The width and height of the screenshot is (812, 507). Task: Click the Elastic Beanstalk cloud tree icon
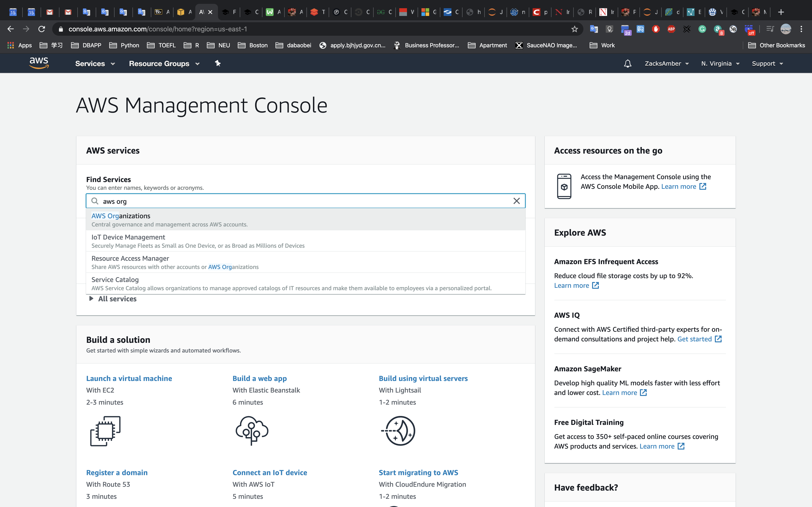[252, 430]
